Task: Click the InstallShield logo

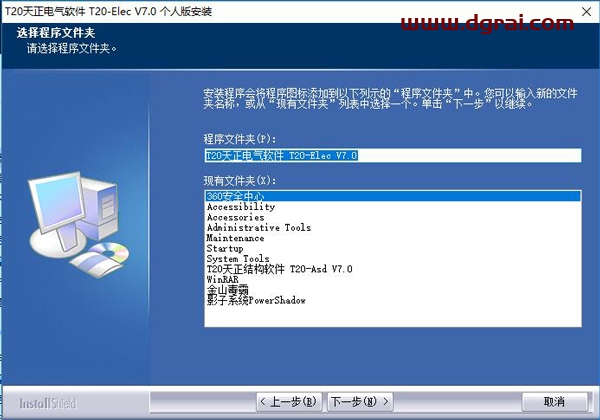Action: coord(36,402)
